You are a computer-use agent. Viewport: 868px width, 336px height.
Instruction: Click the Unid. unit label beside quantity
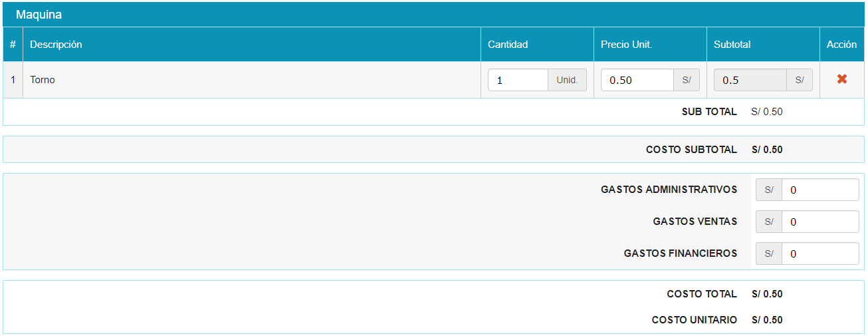(567, 80)
